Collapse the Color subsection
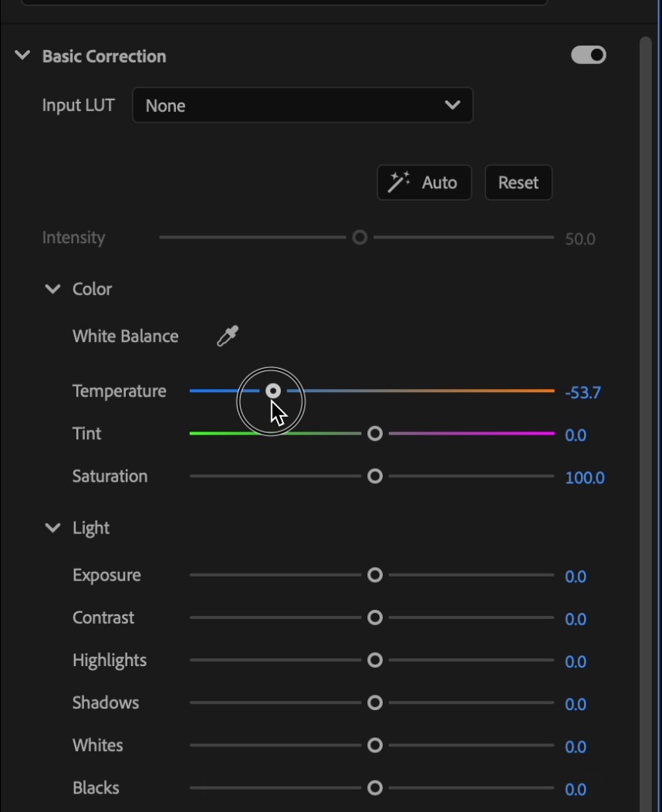Image resolution: width=662 pixels, height=812 pixels. (x=52, y=289)
